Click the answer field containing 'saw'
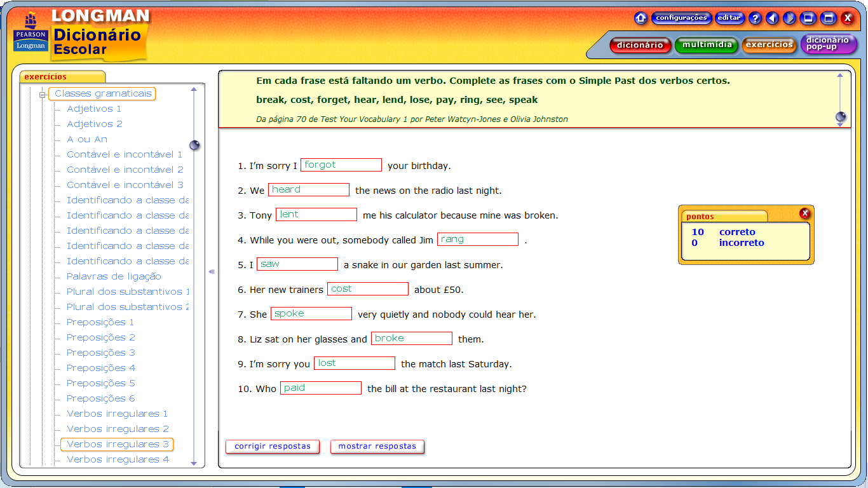 [x=297, y=264]
